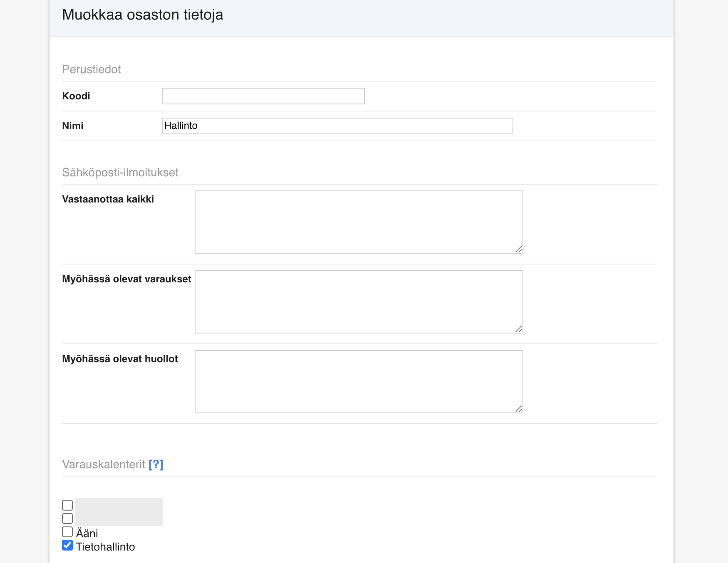This screenshot has height=563, width=728.
Task: Click the Myöhässä olevat huollot label
Action: (120, 359)
